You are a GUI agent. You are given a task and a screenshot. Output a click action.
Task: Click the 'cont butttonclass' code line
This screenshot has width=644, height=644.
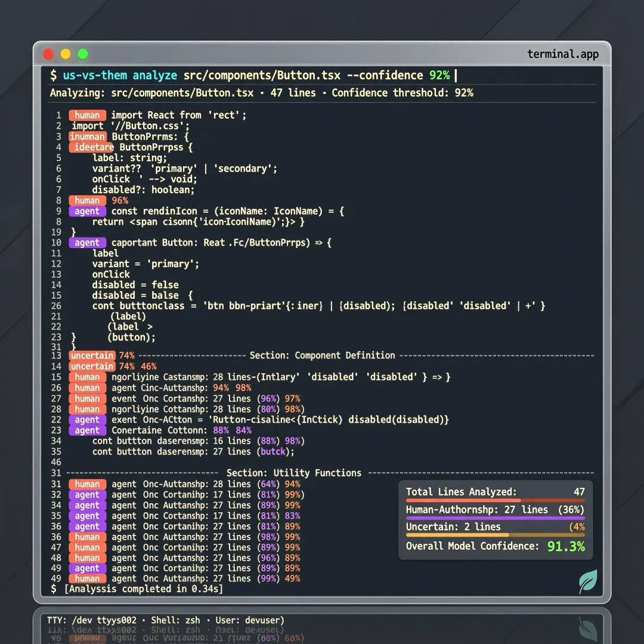click(318, 306)
